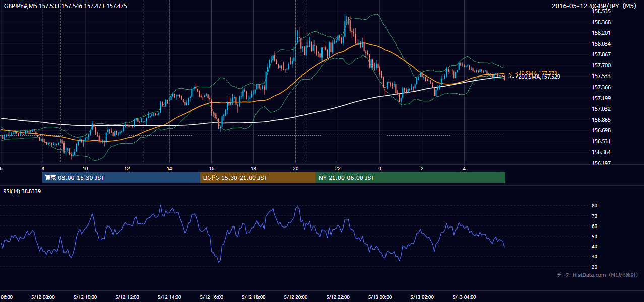Image resolution: width=644 pixels, height=302 pixels.
Task: Click price axis label 156.531
Action: (x=601, y=141)
